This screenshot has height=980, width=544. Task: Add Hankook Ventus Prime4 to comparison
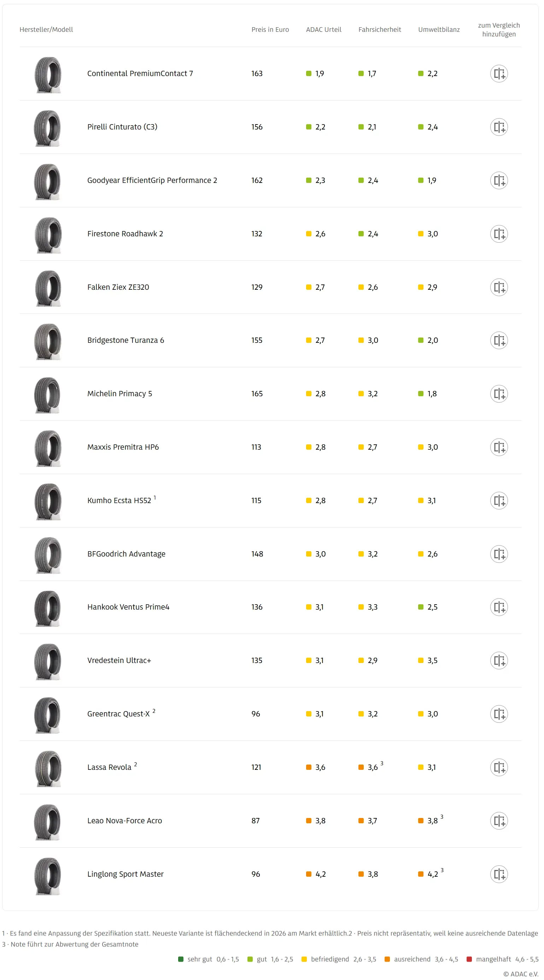coord(498,607)
